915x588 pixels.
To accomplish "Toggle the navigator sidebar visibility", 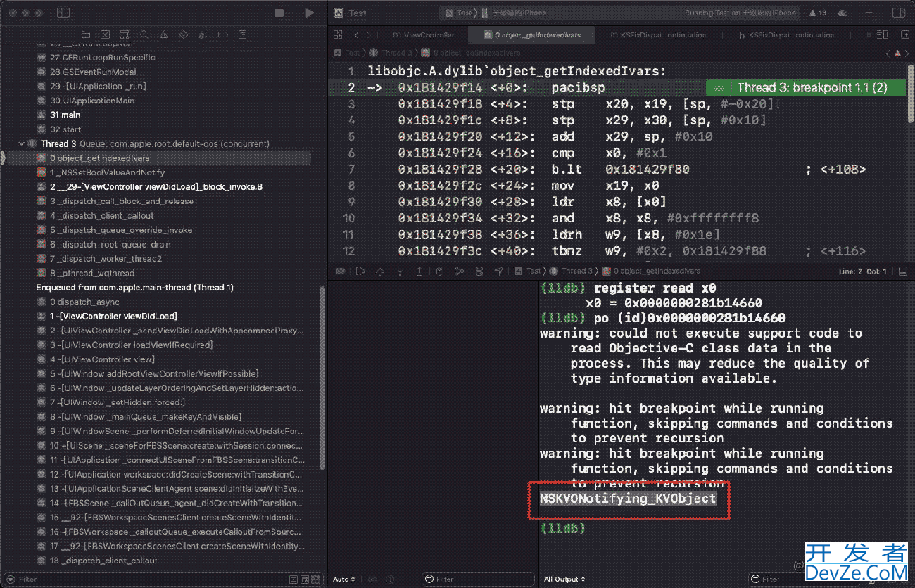I will tap(63, 13).
